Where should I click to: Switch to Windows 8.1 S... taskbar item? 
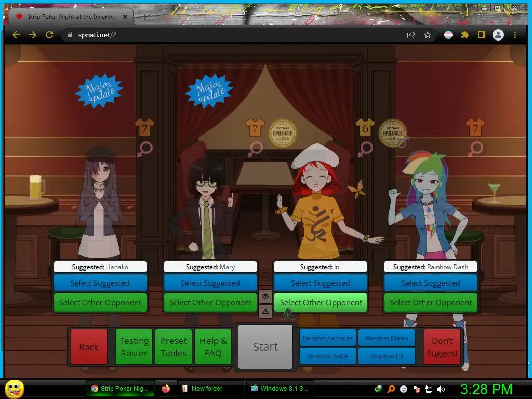pyautogui.click(x=279, y=389)
